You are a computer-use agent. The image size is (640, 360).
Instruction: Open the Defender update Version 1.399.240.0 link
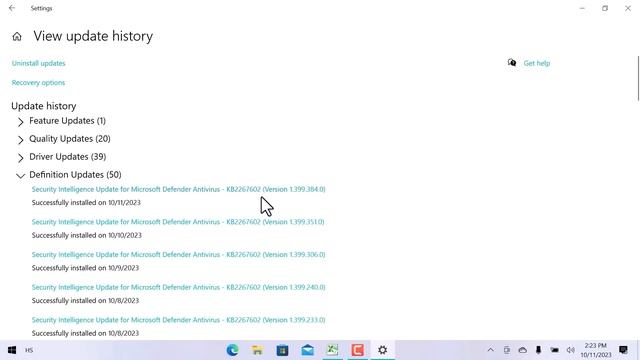pos(178,287)
